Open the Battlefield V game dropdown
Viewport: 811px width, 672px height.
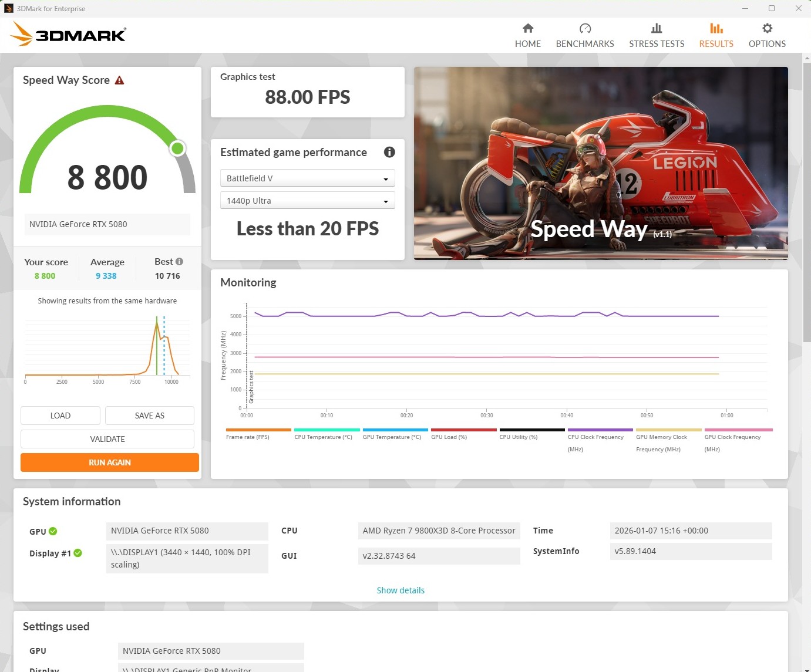coord(307,178)
